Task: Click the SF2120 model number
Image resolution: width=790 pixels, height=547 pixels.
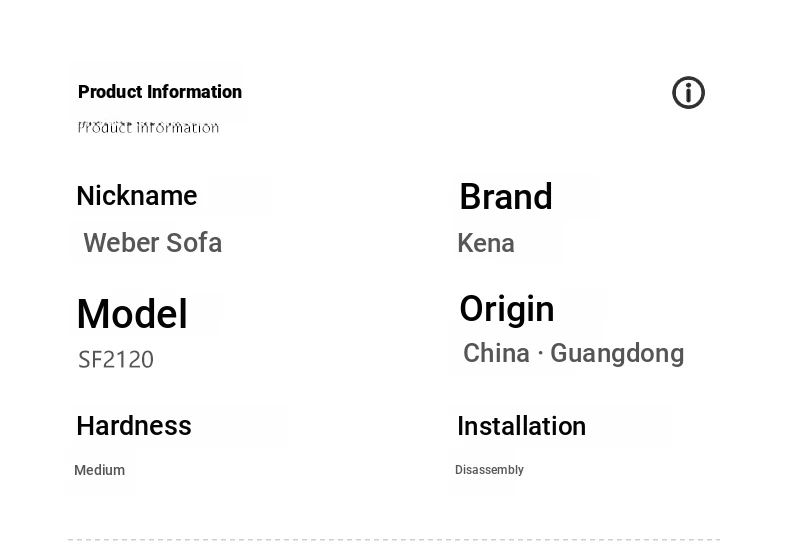Action: tap(116, 359)
